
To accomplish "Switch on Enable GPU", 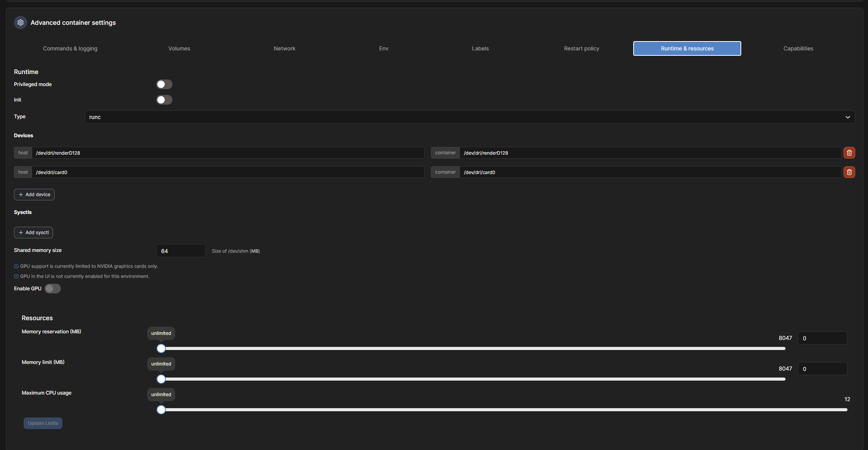I will (53, 288).
